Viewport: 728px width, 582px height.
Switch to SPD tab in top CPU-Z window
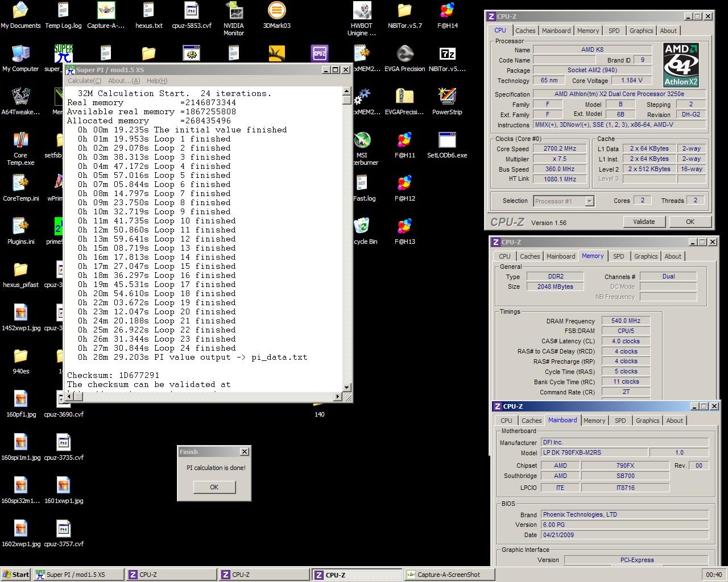(614, 31)
